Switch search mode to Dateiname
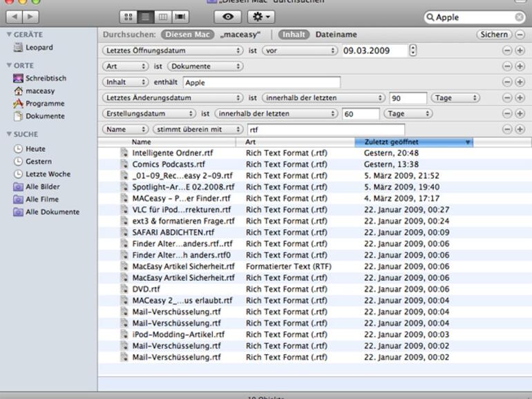The height and width of the screenshot is (399, 532). pyautogui.click(x=336, y=35)
